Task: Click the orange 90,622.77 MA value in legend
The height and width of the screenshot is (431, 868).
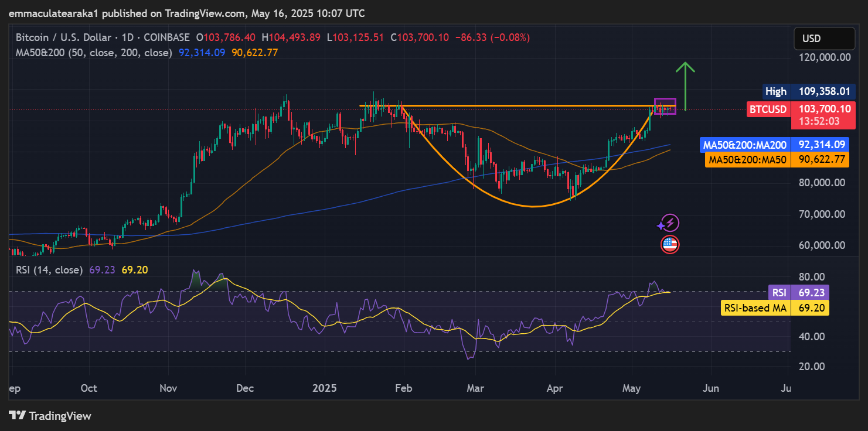Action: (x=255, y=53)
